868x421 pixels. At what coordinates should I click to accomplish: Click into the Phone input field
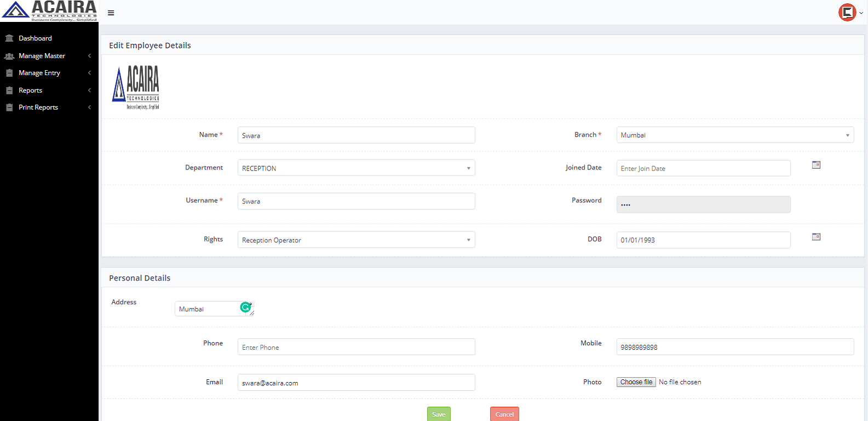[356, 347]
